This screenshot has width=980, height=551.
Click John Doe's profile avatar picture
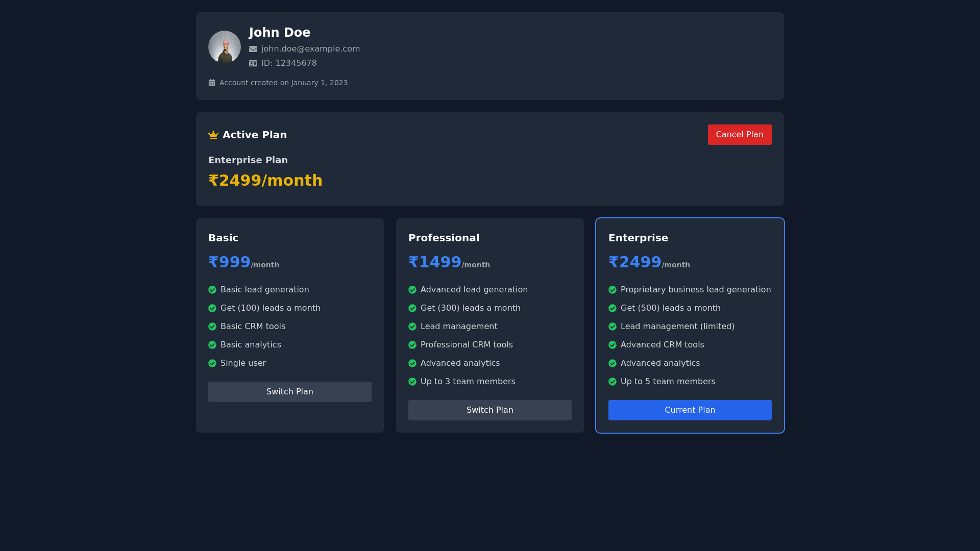click(224, 46)
